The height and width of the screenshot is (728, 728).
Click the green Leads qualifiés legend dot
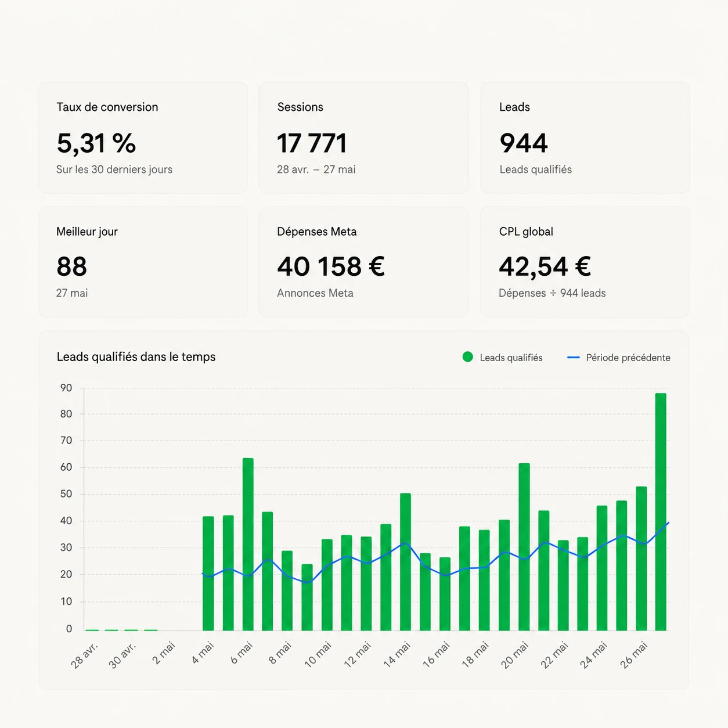[x=467, y=357]
